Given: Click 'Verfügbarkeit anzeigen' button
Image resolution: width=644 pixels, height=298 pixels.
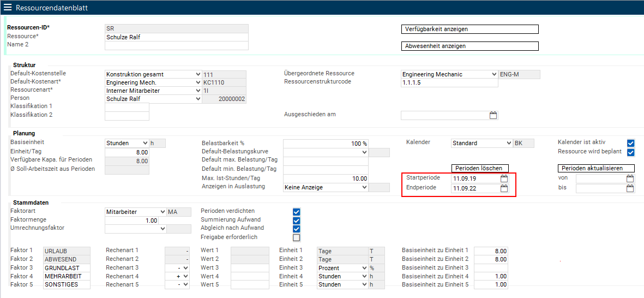Looking at the screenshot, I should click(x=470, y=29).
